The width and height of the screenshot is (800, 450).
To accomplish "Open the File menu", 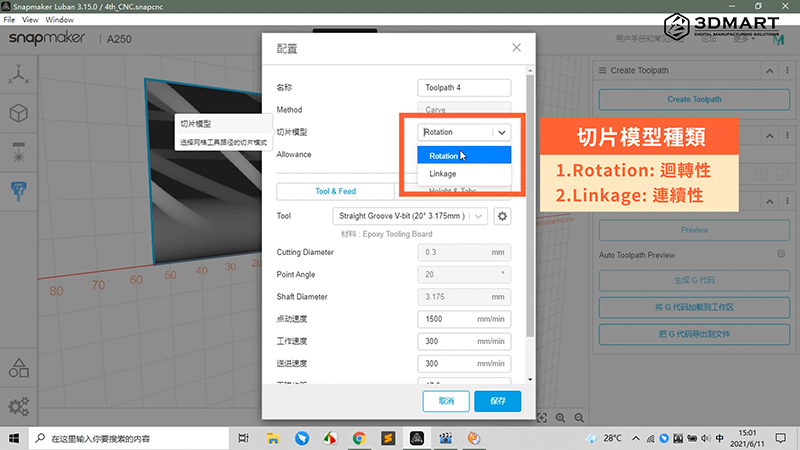I will pyautogui.click(x=10, y=19).
